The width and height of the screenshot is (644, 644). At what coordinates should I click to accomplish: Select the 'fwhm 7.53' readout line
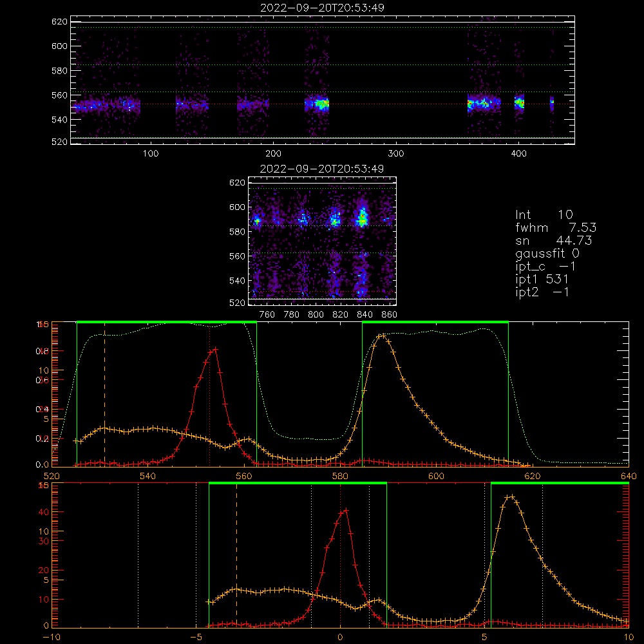point(556,227)
